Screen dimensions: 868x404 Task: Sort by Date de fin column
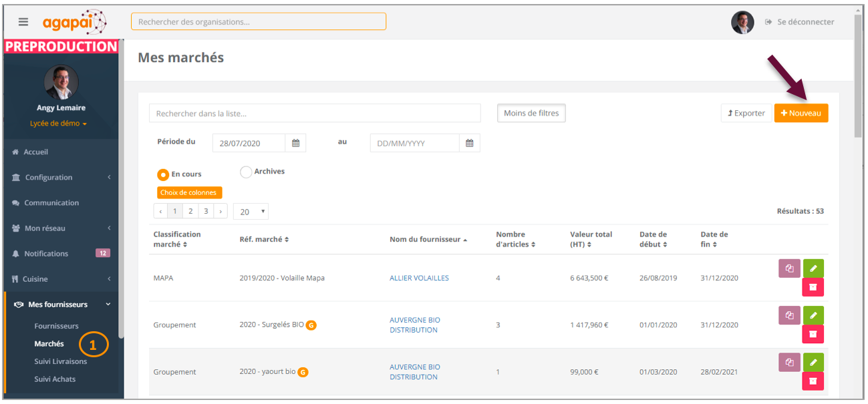coord(714,240)
